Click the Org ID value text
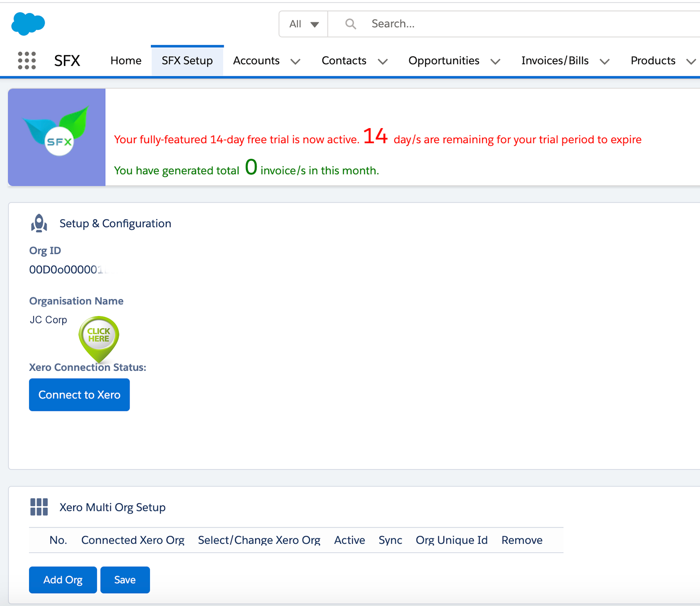Viewport: 700px width, 606px height. tap(68, 270)
